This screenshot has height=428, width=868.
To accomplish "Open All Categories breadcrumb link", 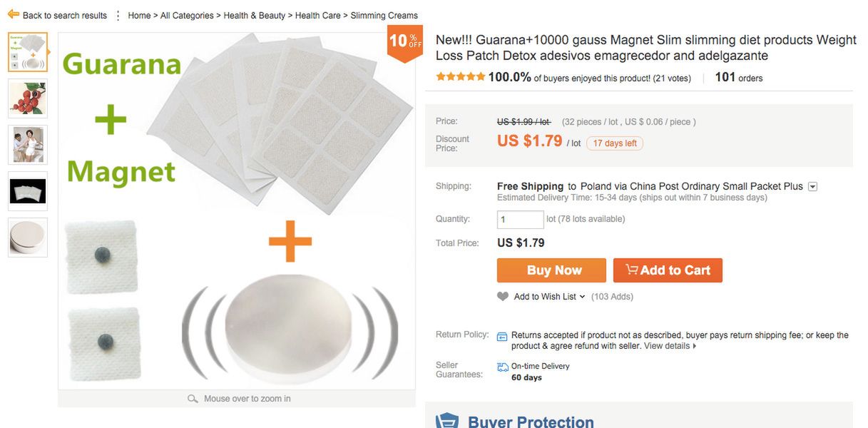I will click(187, 15).
